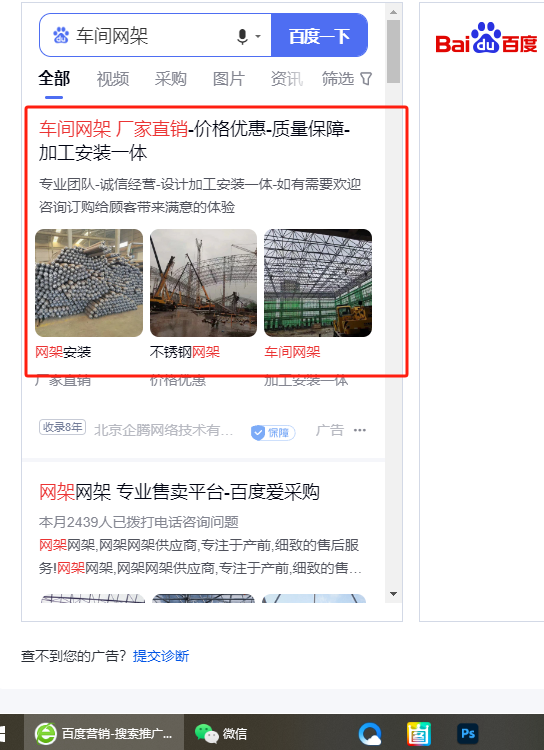Click the microphone voice search icon
The image size is (544, 750).
click(x=243, y=36)
